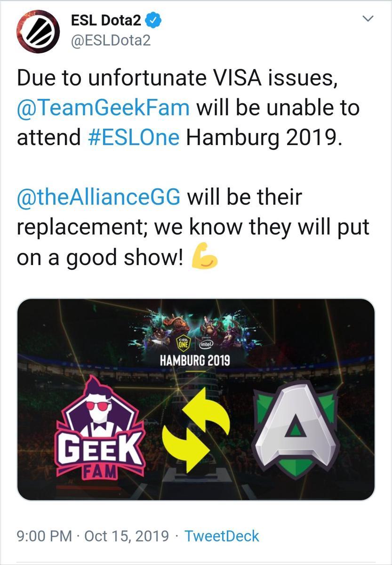Follow the #ESLOne hashtag link
This screenshot has height=565, width=392.
click(134, 138)
